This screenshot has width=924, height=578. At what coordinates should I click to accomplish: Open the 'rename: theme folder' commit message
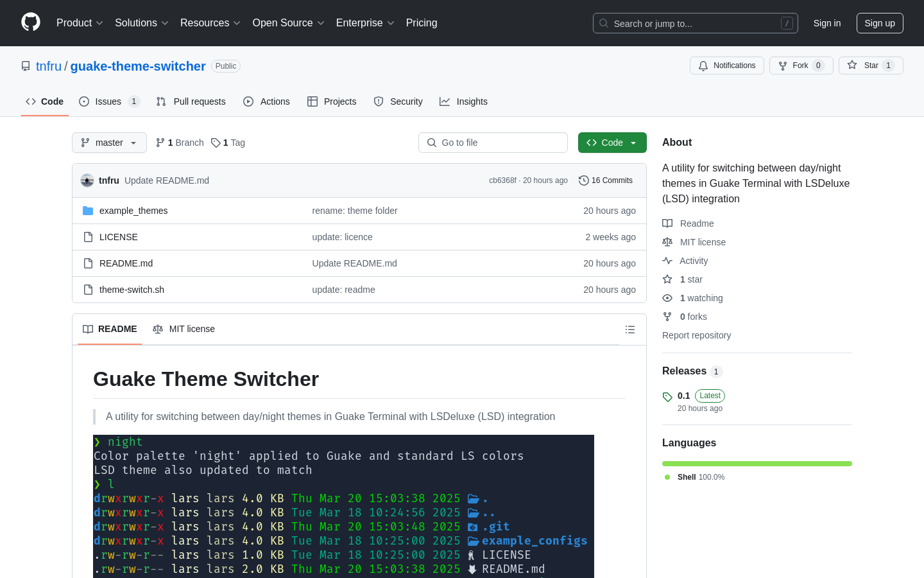(355, 211)
